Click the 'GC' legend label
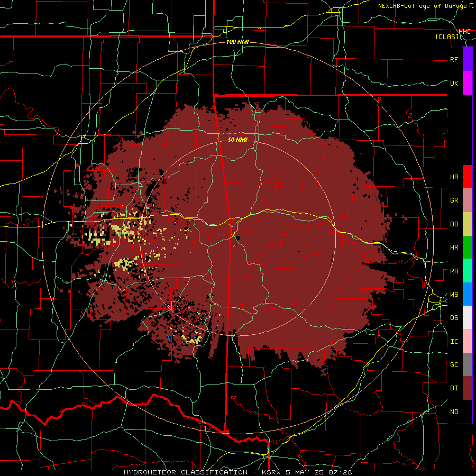 point(454,365)
